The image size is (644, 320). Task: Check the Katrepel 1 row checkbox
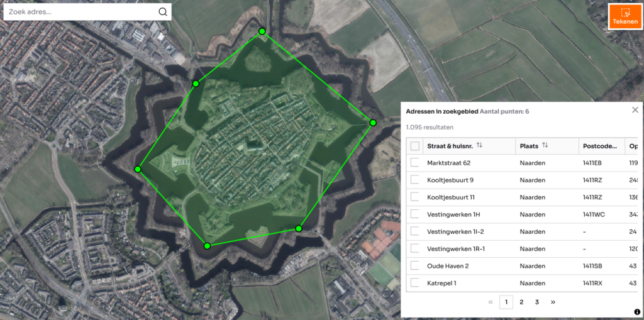415,283
